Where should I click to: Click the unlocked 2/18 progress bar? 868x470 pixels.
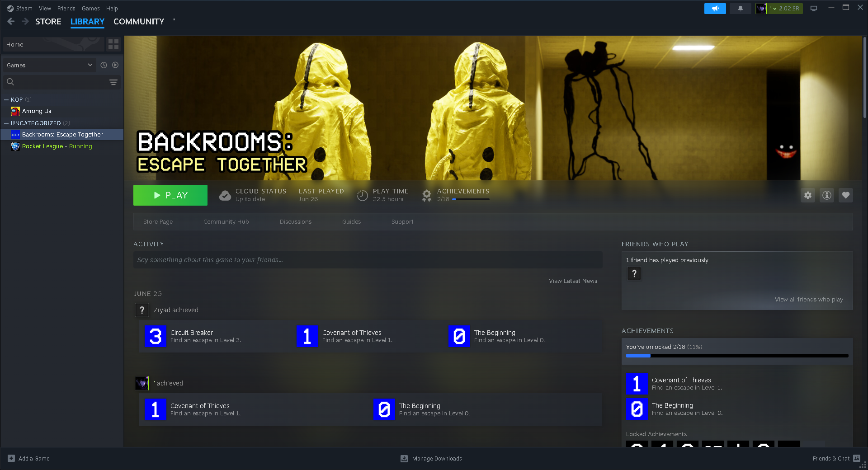tap(737, 356)
